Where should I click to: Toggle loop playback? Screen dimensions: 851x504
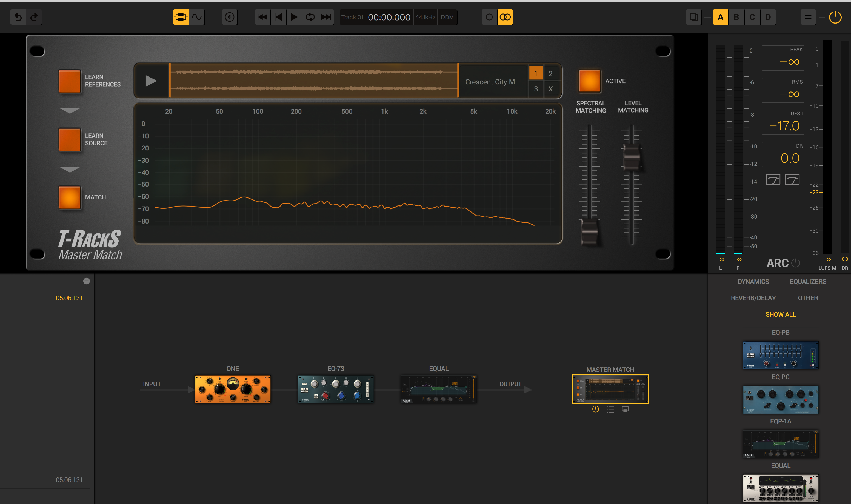[310, 17]
